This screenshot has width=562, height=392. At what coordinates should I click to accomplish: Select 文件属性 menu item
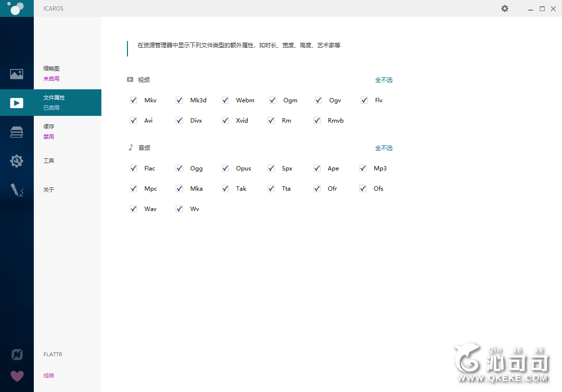[x=54, y=98]
